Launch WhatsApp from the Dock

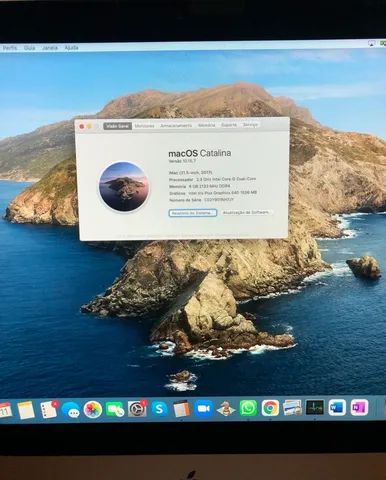[248, 408]
